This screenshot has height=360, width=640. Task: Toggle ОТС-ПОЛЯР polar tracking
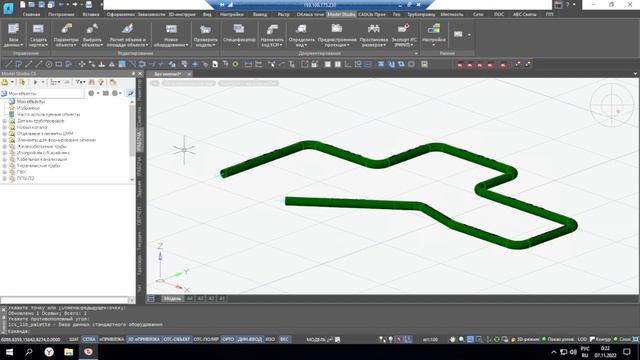click(206, 339)
